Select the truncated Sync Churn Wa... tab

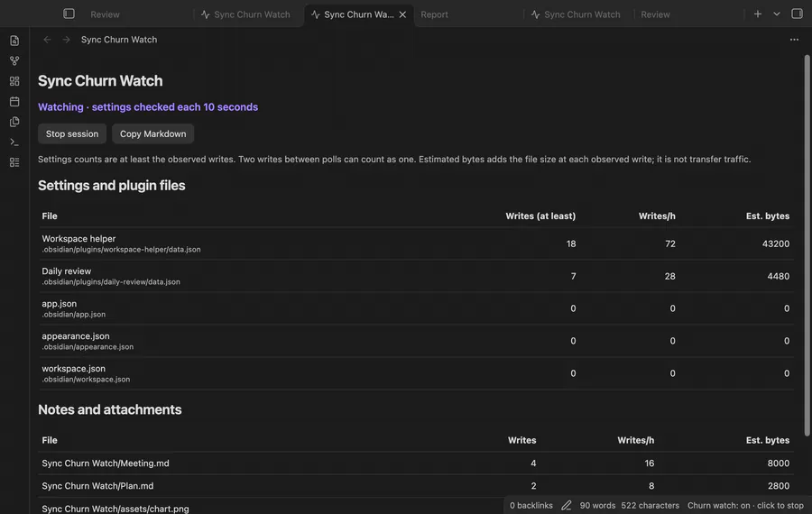[x=359, y=14]
